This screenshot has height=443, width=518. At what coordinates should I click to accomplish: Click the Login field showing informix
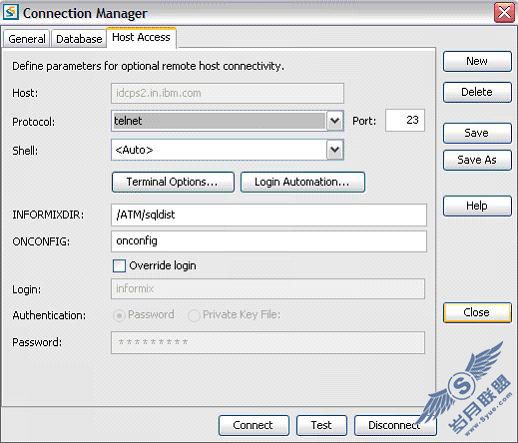point(268,289)
